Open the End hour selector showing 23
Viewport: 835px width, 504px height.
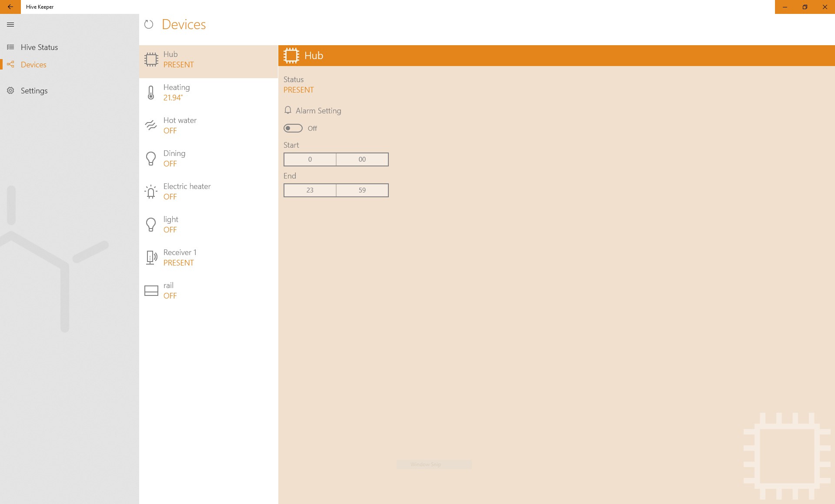(x=310, y=190)
